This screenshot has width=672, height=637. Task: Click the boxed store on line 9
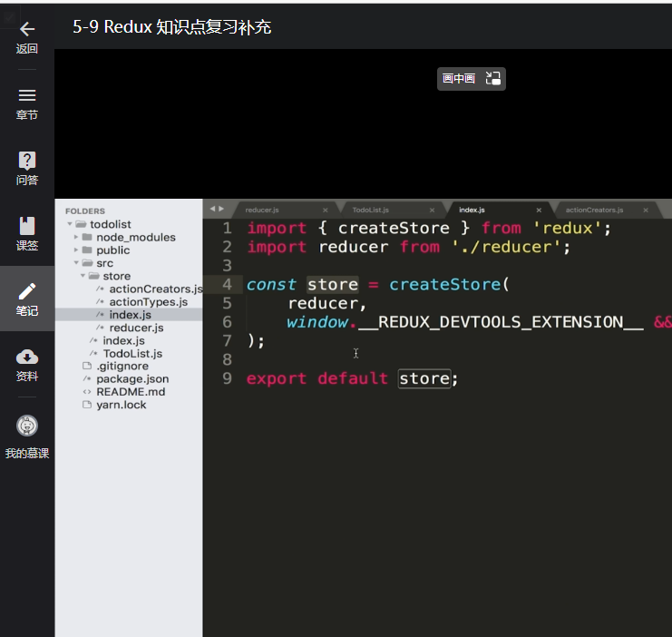(x=424, y=378)
